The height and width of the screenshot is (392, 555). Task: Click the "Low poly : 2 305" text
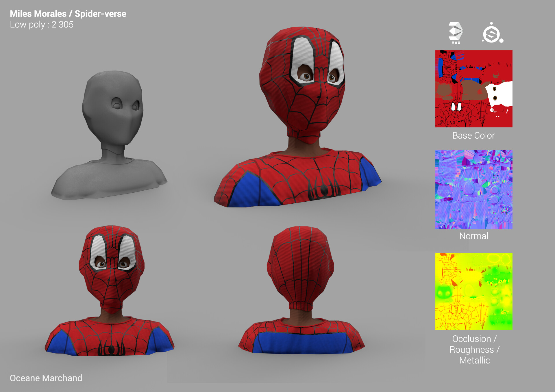42,25
